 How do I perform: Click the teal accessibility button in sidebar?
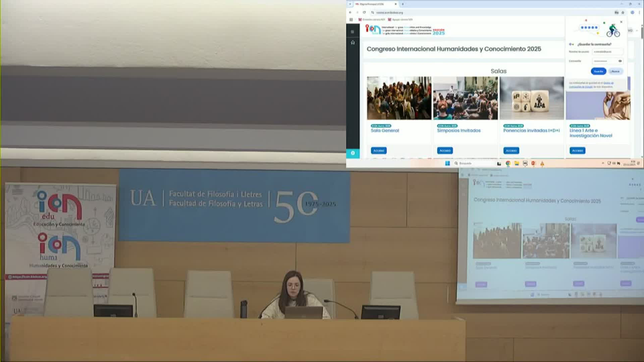pyautogui.click(x=353, y=153)
